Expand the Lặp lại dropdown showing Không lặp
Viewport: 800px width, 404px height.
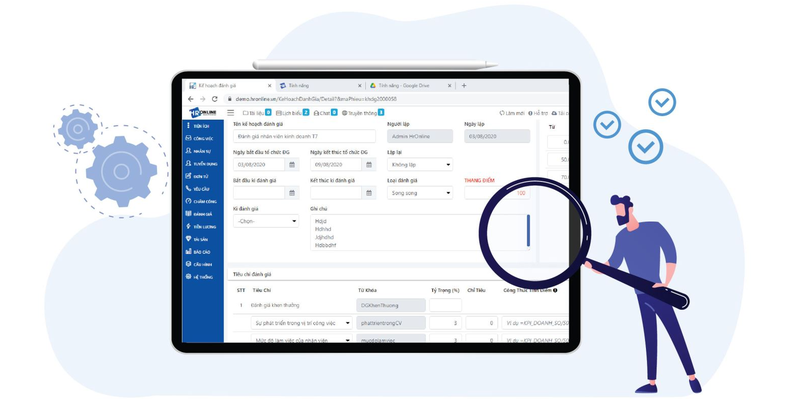pos(420,165)
